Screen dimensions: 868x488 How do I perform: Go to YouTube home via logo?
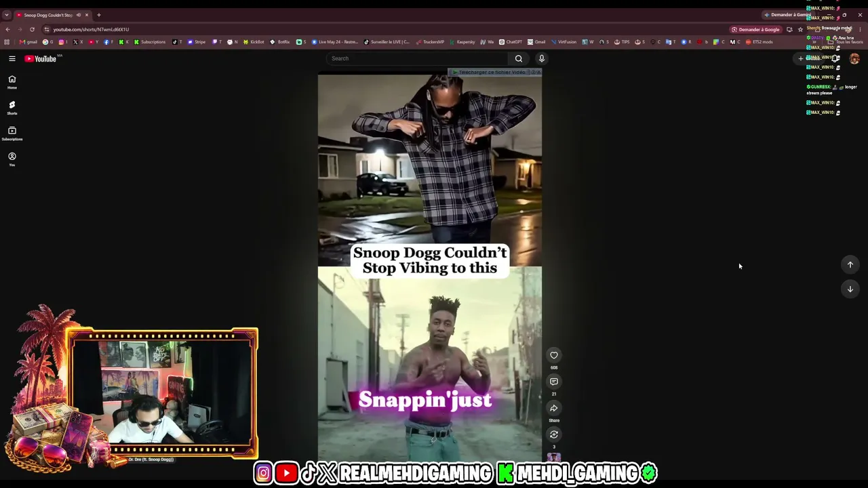click(x=41, y=59)
